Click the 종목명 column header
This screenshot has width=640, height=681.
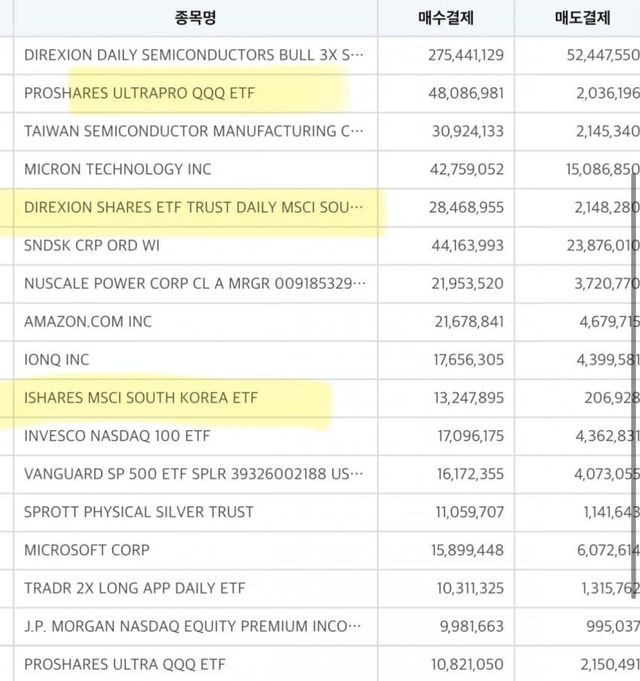coord(196,17)
